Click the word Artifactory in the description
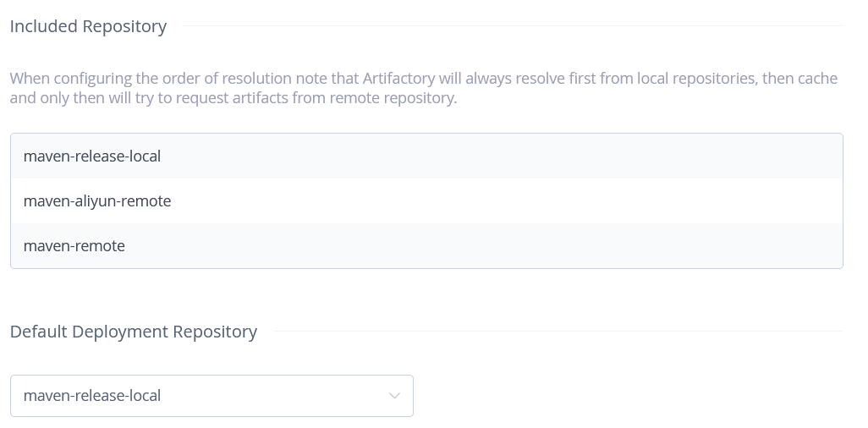Viewport: 868px width, 428px height. coord(399,79)
